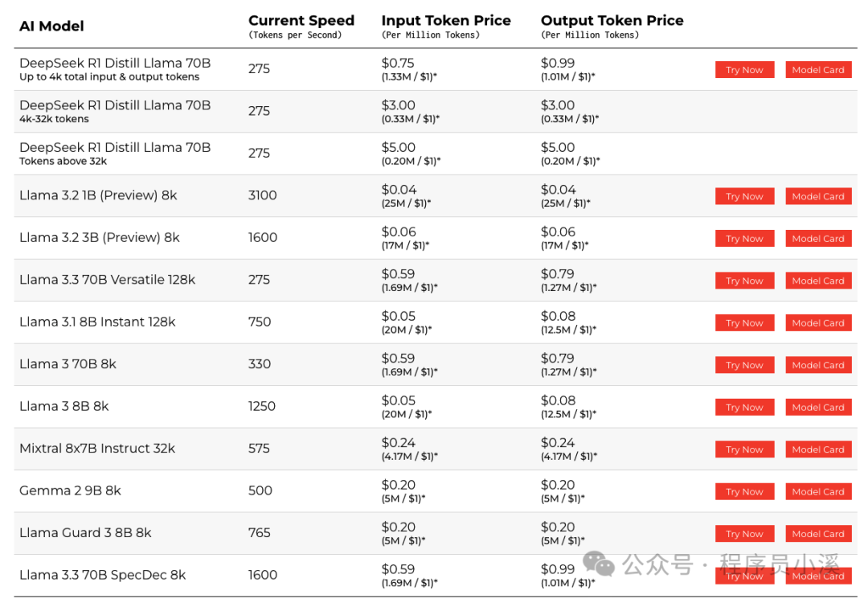868x599 pixels.
Task: Click Try Now for Llama 3 70B 8k
Action: click(744, 365)
